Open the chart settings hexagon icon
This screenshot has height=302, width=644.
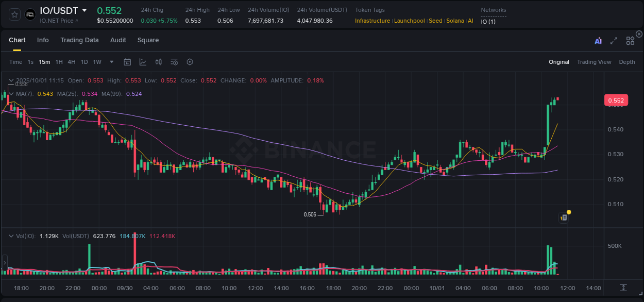pyautogui.click(x=190, y=62)
